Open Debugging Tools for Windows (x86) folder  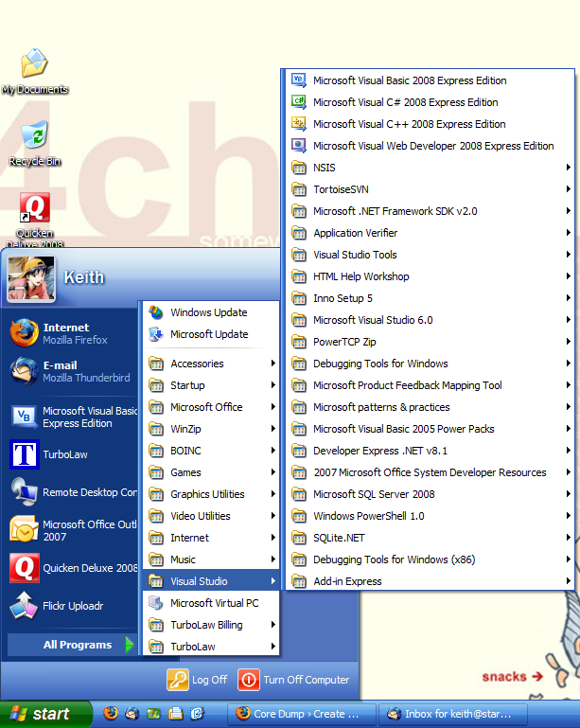click(431, 559)
